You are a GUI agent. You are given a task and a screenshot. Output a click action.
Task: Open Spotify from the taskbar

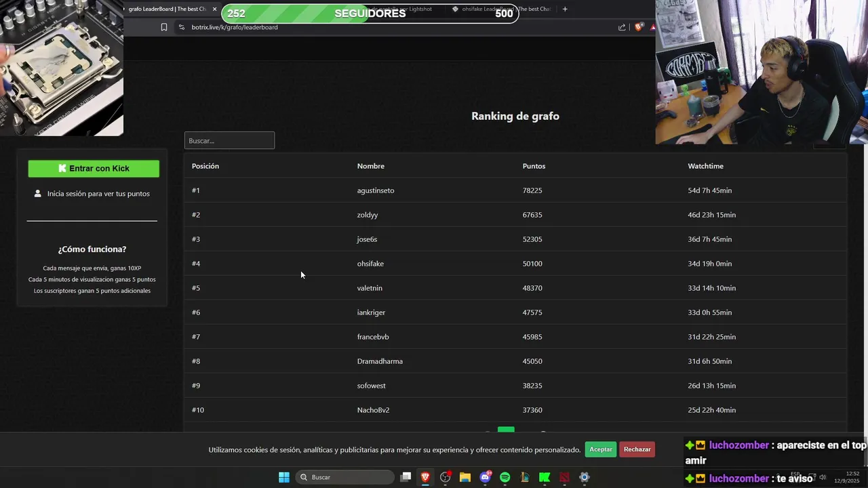pos(505,477)
